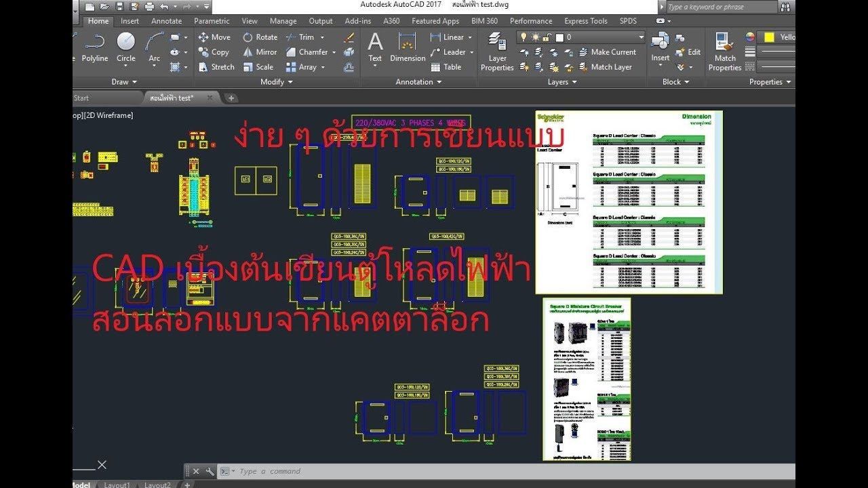Viewport: 868px width, 488px height.
Task: Activate the Move tool
Action: coord(214,37)
